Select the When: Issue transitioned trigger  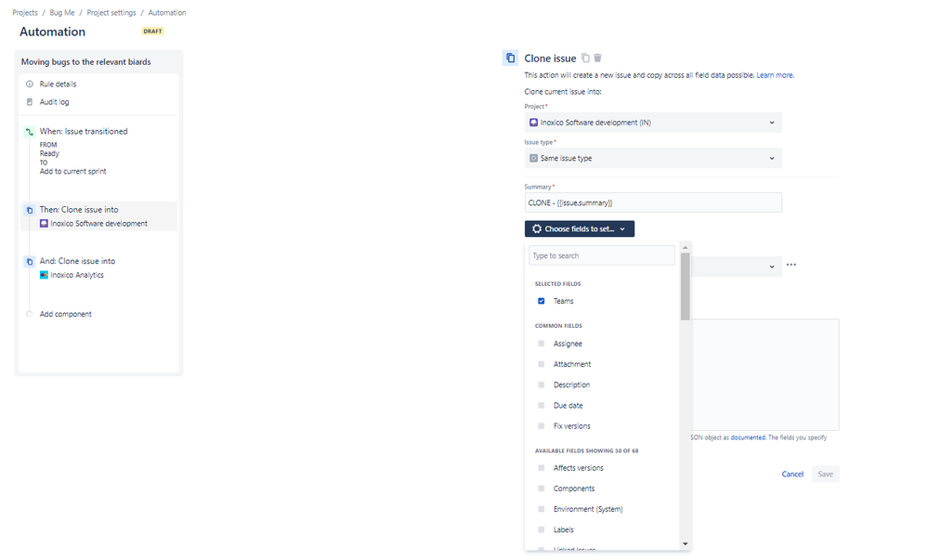click(84, 132)
